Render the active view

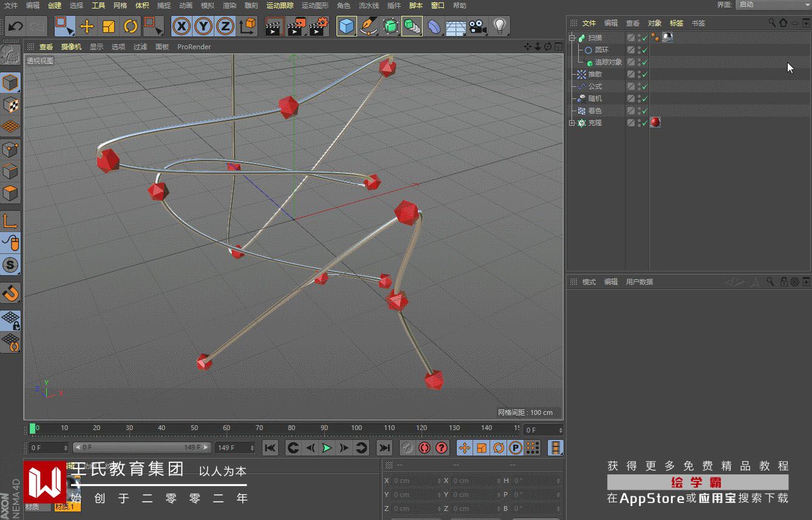(x=275, y=26)
